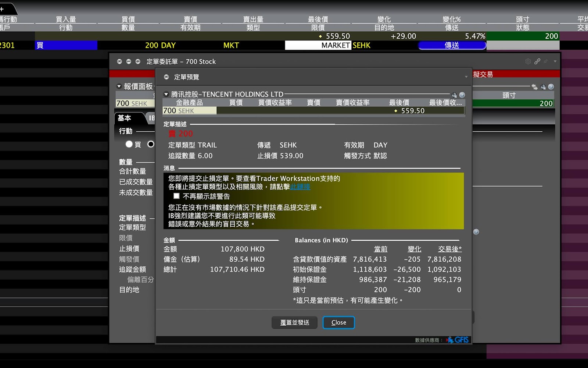Click the plus tab at top-left corner
588x368 pixels.
[x=2, y=8]
